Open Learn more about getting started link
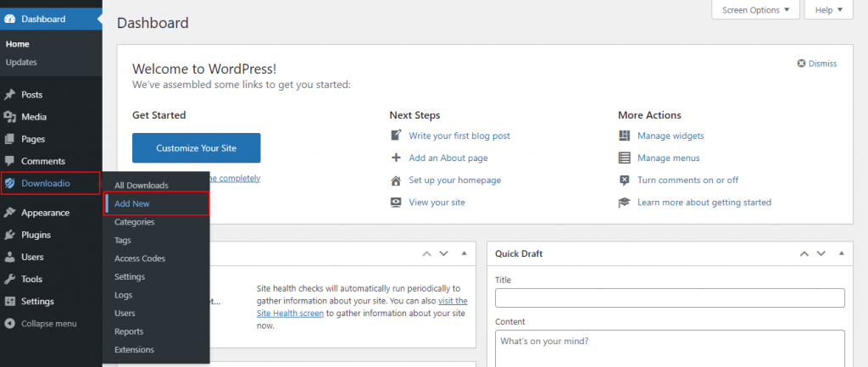This screenshot has height=367, width=868. click(x=704, y=202)
